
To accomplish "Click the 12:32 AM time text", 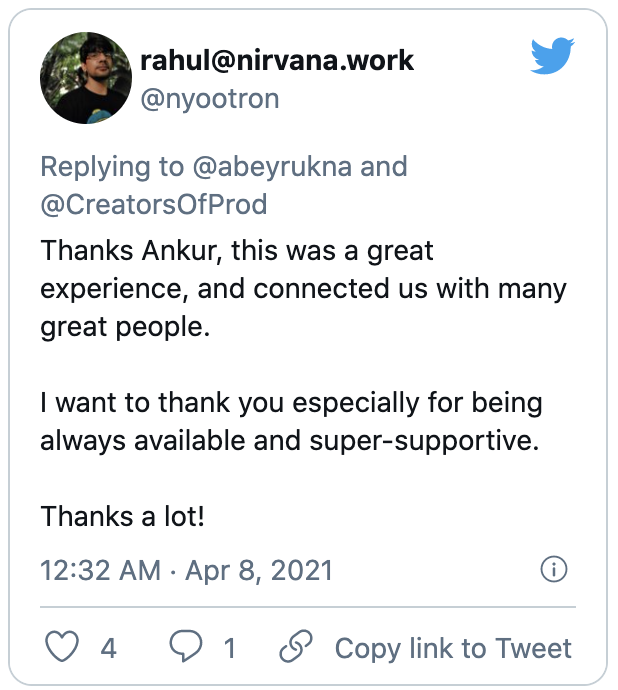I will 100,570.
